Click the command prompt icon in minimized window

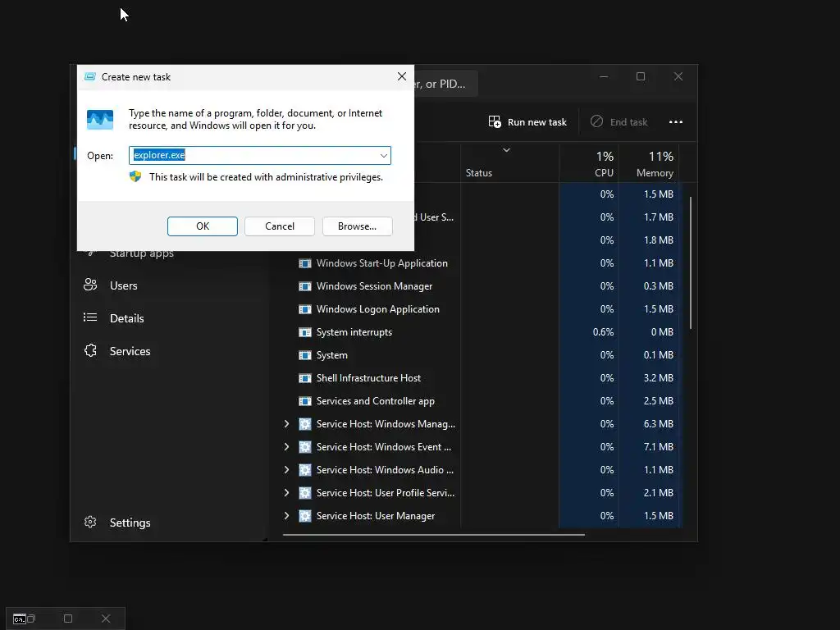(20, 619)
